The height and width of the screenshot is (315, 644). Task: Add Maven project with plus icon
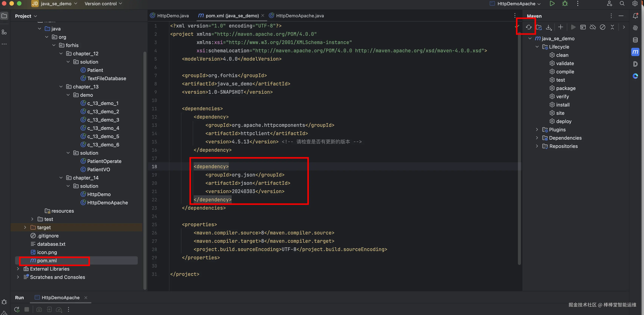click(x=560, y=27)
